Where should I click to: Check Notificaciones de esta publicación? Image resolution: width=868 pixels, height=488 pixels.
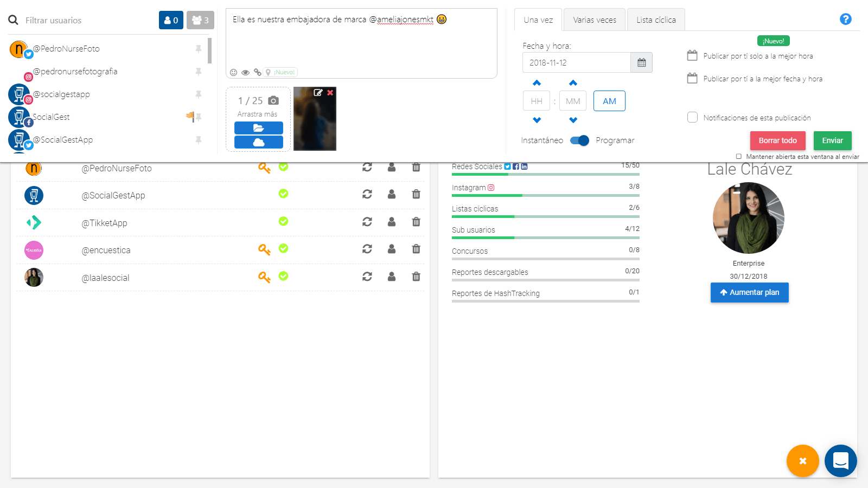tap(692, 117)
